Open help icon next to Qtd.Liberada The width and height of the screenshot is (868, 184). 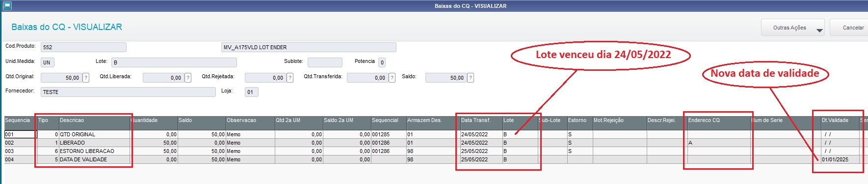coord(188,78)
